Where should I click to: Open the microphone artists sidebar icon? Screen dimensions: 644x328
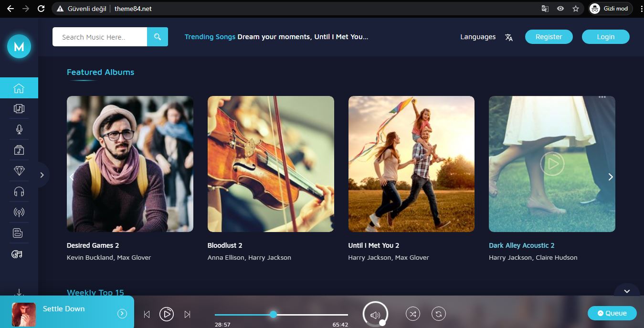19,129
